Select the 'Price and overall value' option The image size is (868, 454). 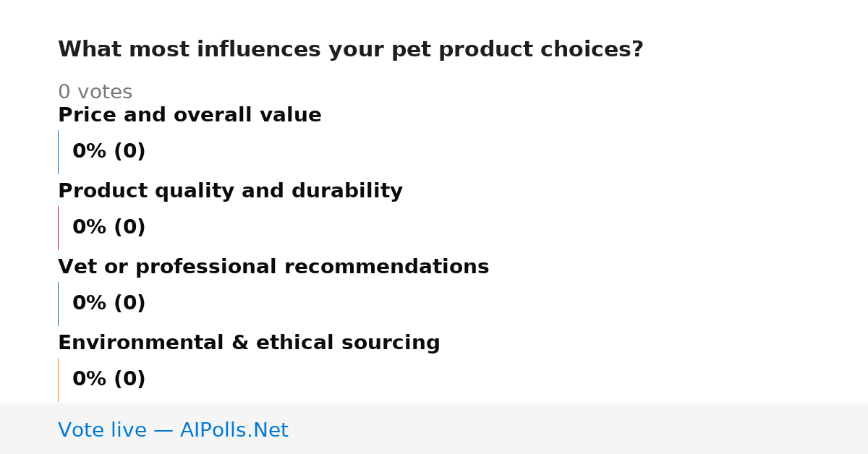(190, 115)
